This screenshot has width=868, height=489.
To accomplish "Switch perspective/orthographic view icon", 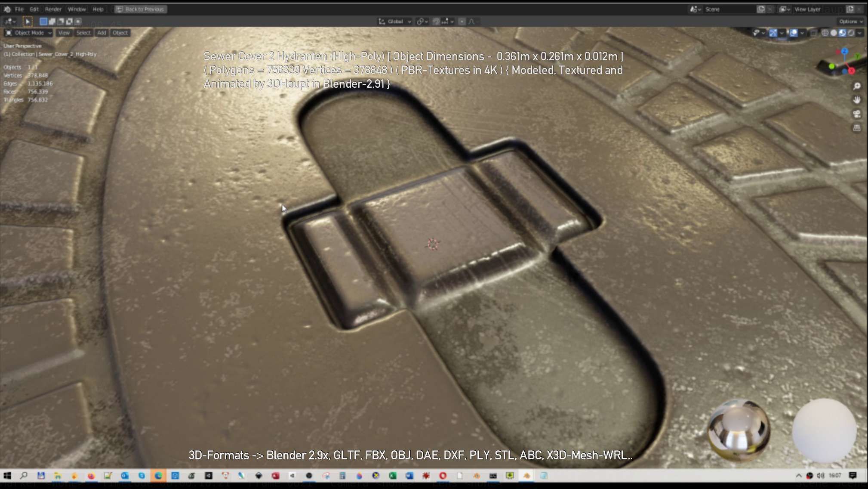I will pyautogui.click(x=857, y=128).
